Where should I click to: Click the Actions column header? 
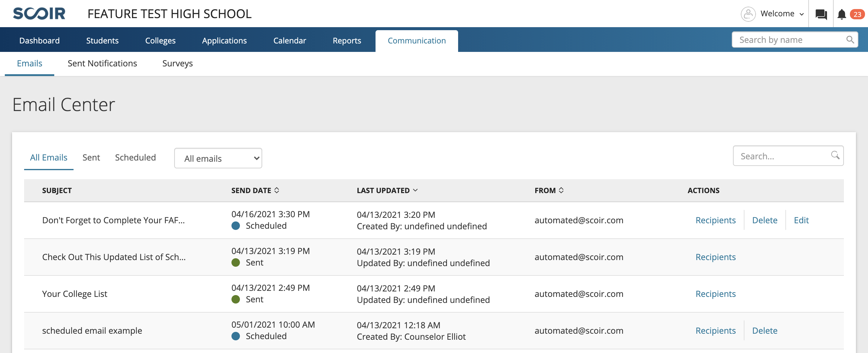pyautogui.click(x=703, y=190)
